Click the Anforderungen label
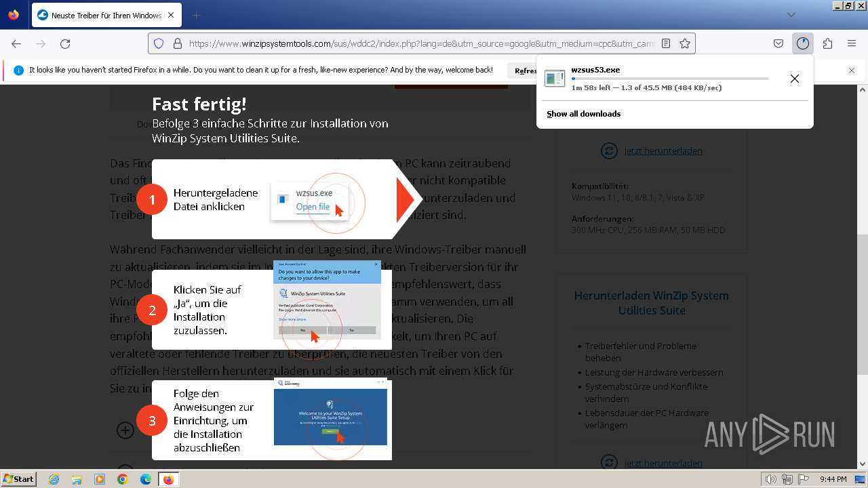This screenshot has height=488, width=868. [603, 219]
